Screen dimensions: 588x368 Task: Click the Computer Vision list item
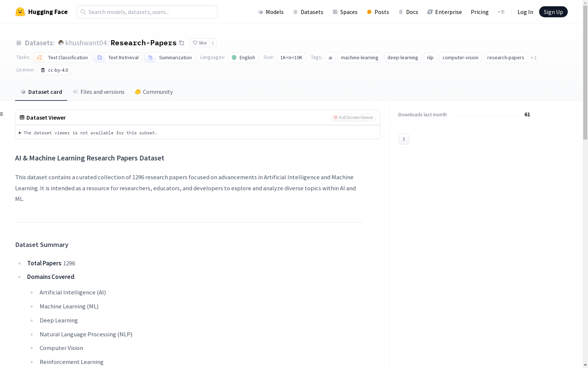tap(61, 348)
